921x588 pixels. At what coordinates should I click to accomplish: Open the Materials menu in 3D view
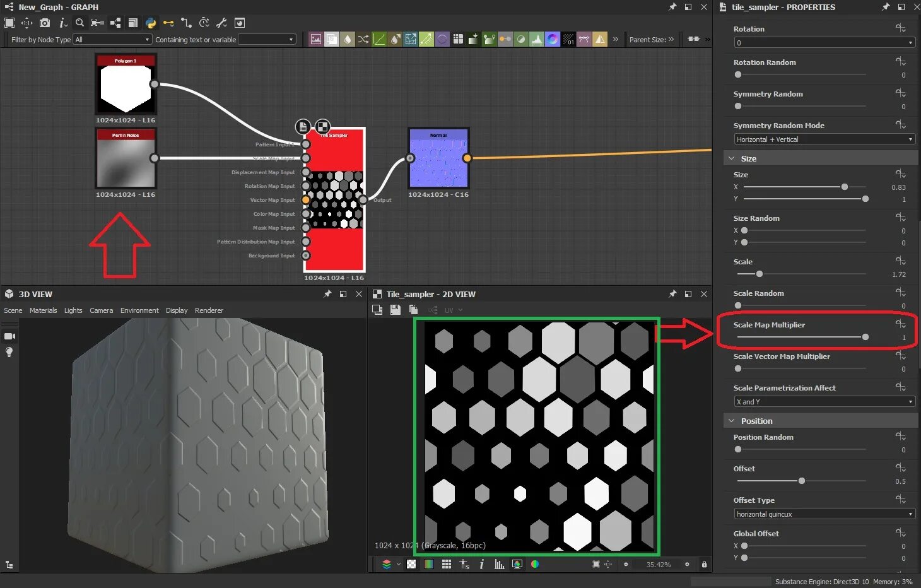click(43, 310)
